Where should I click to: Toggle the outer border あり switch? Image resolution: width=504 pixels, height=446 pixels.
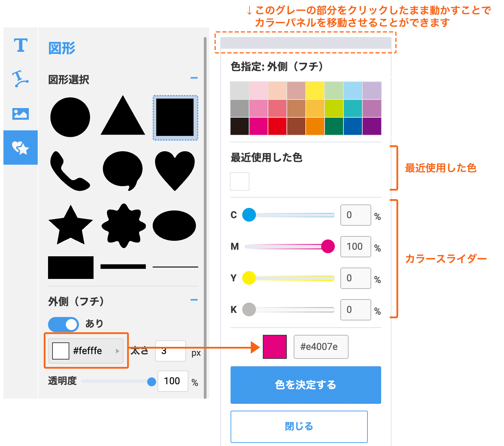(x=63, y=324)
